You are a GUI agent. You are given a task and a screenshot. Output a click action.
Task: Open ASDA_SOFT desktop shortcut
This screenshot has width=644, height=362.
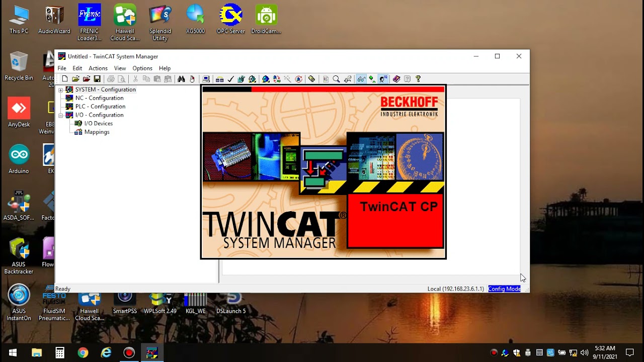19,206
